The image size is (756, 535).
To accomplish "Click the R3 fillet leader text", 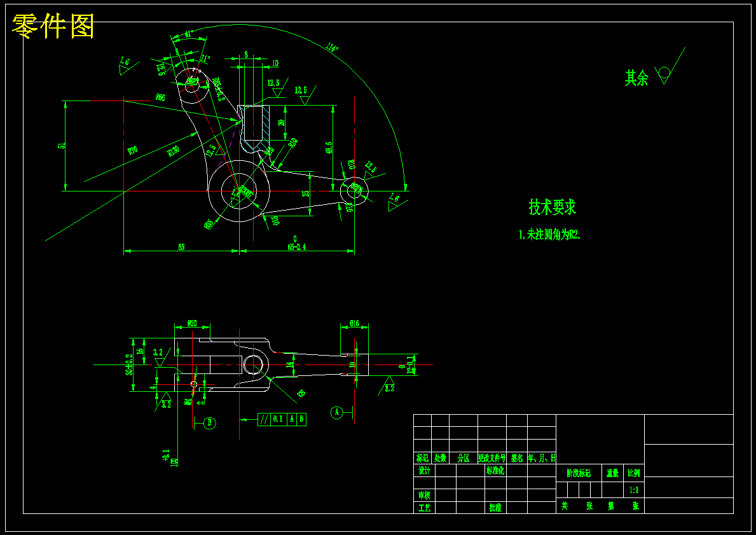I will (x=301, y=393).
